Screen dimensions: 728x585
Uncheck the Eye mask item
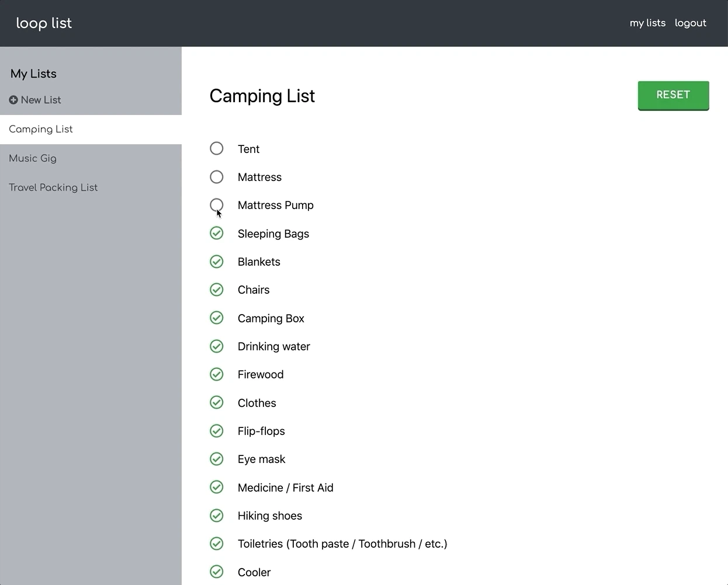(x=217, y=459)
